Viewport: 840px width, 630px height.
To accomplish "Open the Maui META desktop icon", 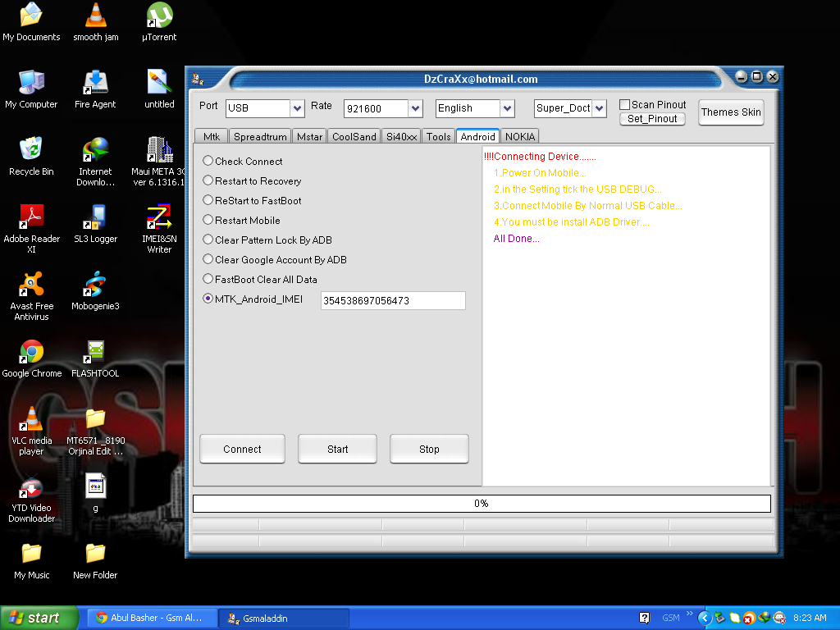I will [159, 150].
